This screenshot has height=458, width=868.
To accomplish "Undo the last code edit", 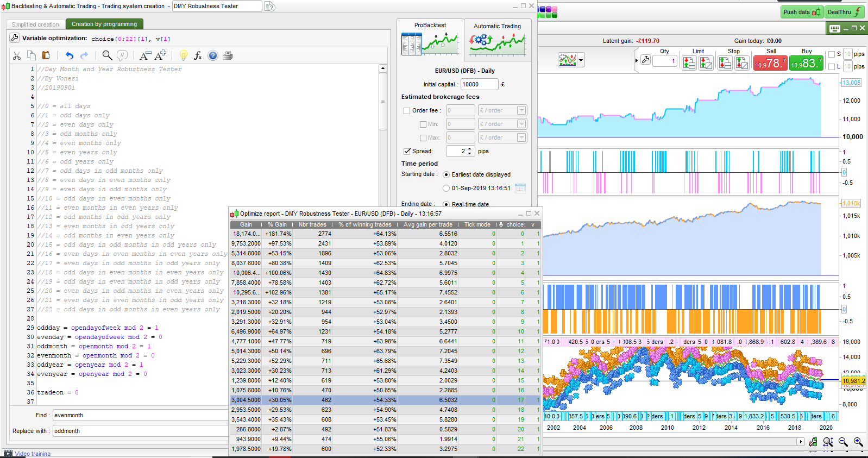I will click(x=69, y=55).
